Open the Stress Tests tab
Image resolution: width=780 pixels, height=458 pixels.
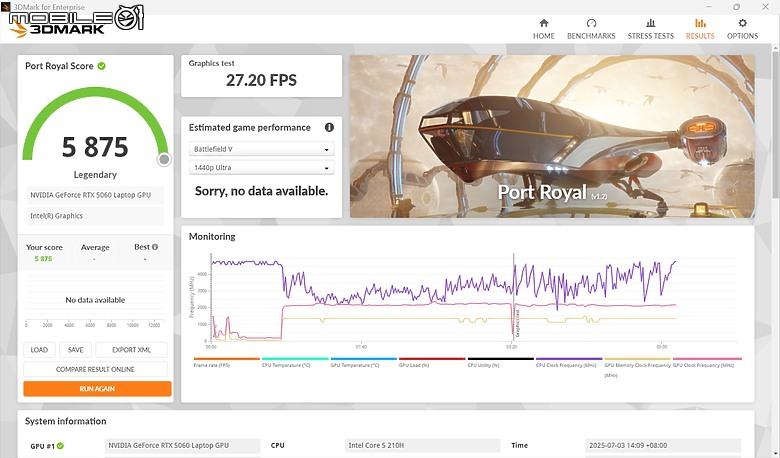coord(650,29)
